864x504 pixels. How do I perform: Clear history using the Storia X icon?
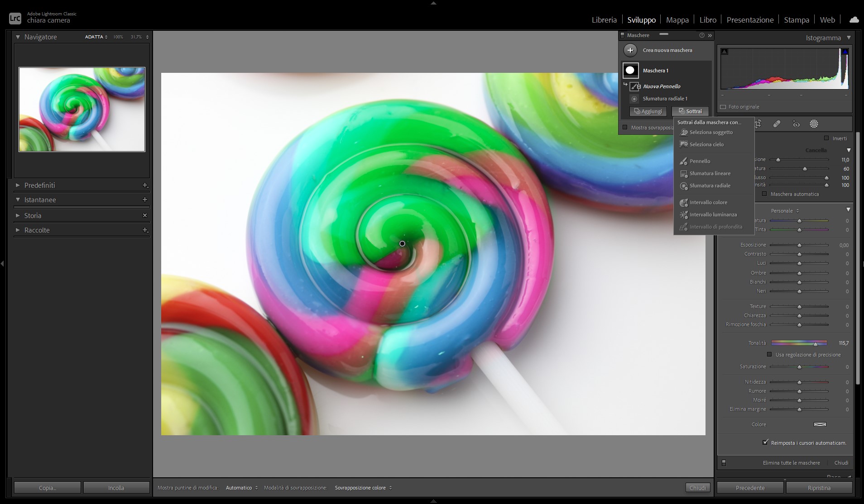[145, 215]
